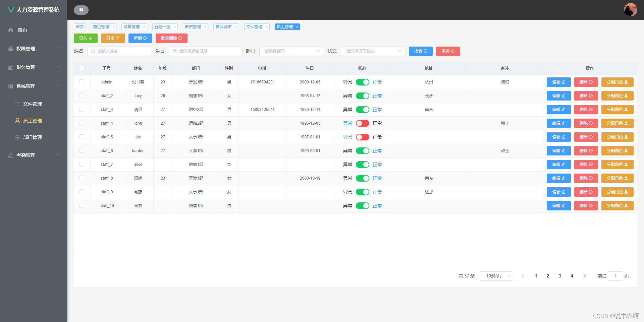The width and height of the screenshot is (644, 322).
Task: Close the 薪资管理 tab
Action: (x=205, y=27)
